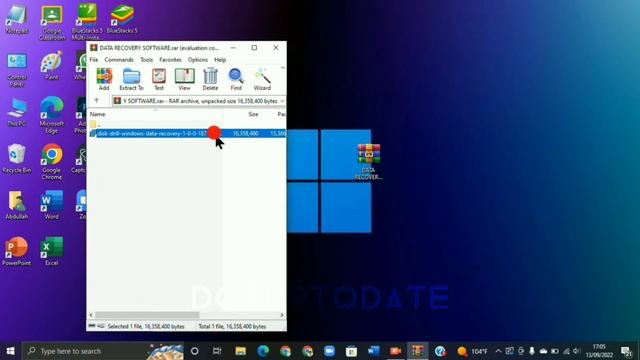640x360 pixels.
Task: Click the Test toolbar icon
Action: [159, 79]
